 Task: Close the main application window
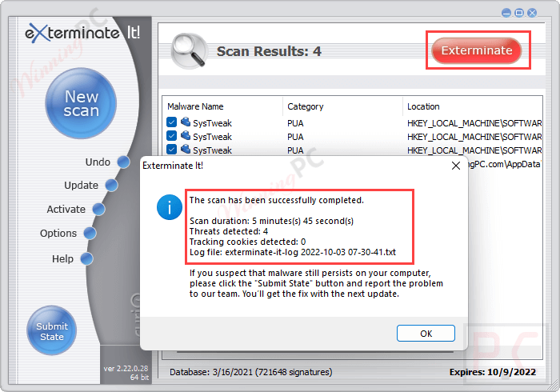click(x=532, y=13)
